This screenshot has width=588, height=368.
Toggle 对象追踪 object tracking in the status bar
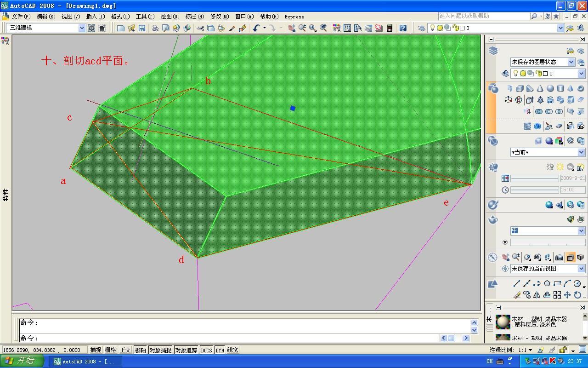click(x=186, y=350)
